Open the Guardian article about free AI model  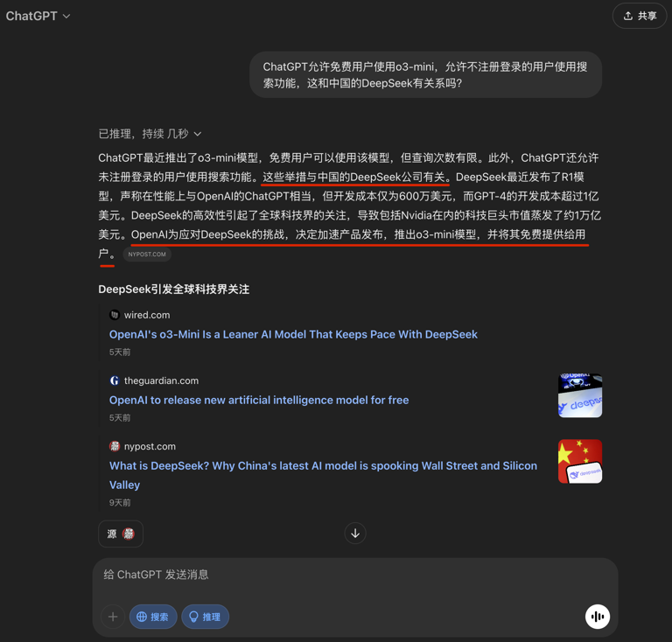[x=259, y=400]
